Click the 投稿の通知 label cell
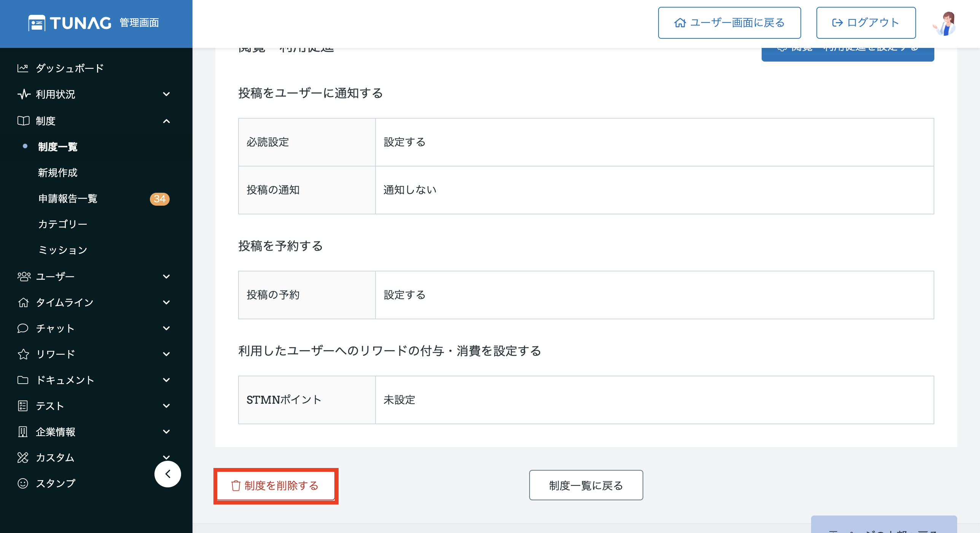The image size is (980, 533). [x=307, y=190]
